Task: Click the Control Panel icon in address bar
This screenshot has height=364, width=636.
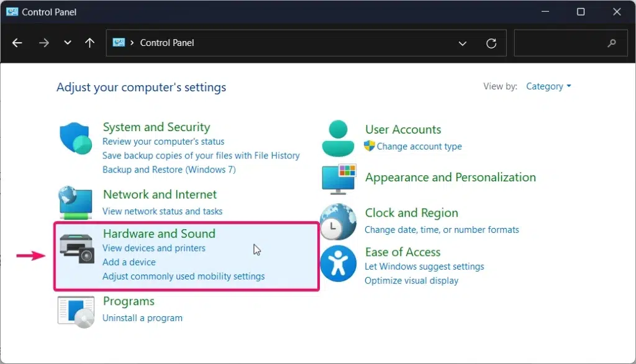Action: point(119,42)
